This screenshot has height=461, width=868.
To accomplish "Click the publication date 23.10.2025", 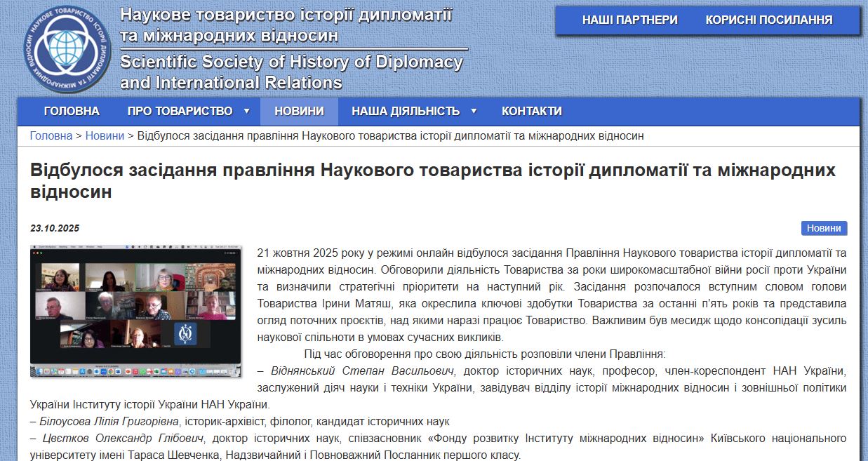I will pyautogui.click(x=55, y=228).
